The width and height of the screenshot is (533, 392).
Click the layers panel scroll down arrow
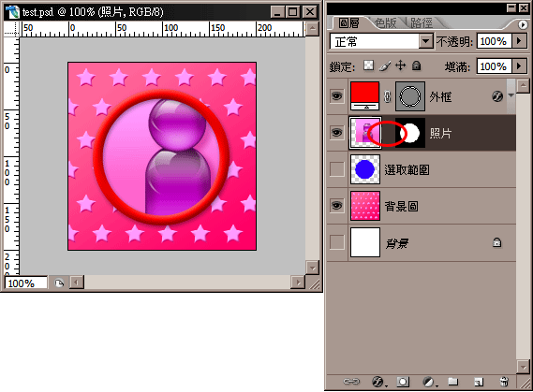click(523, 367)
